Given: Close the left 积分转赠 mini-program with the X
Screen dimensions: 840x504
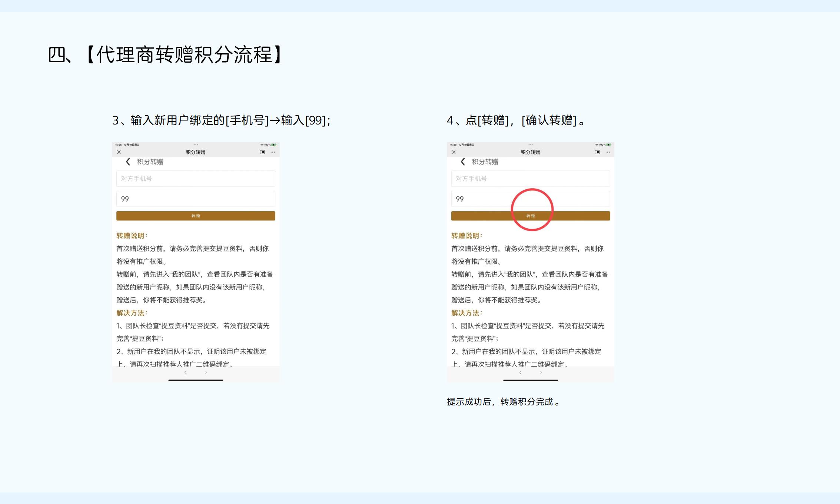Looking at the screenshot, I should (119, 152).
